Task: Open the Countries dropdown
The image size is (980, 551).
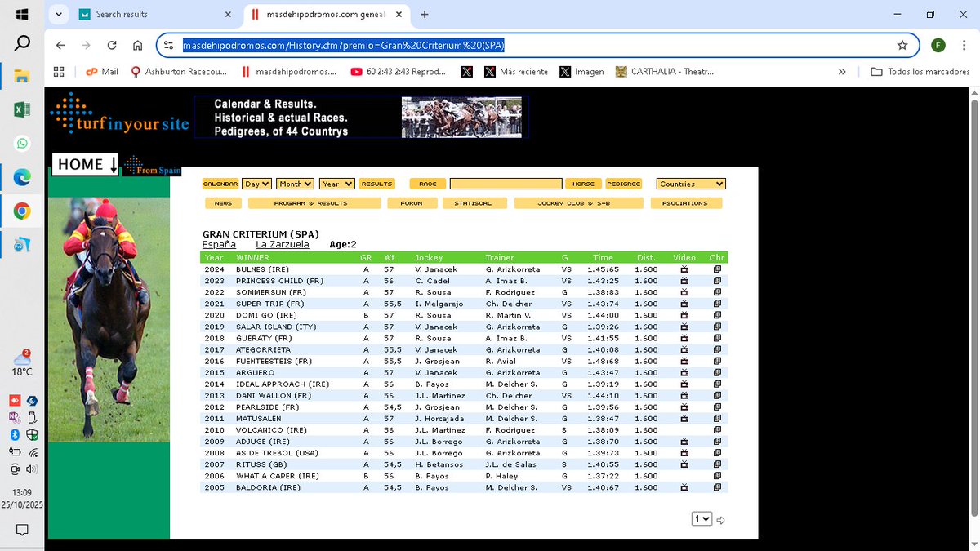Action: click(690, 183)
